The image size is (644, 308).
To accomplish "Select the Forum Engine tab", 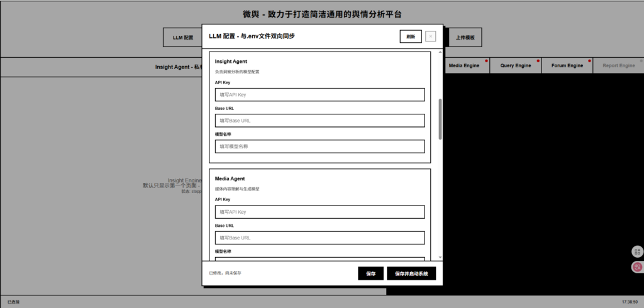I will pos(567,65).
